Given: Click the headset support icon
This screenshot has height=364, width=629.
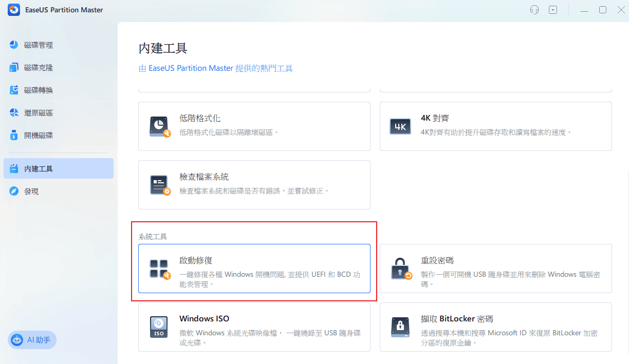Looking at the screenshot, I should pos(534,10).
